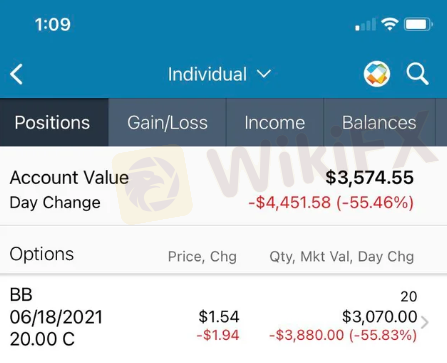Viewport: 447px width, 363px height.
Task: Switch to the Positions tab
Action: tap(54, 122)
